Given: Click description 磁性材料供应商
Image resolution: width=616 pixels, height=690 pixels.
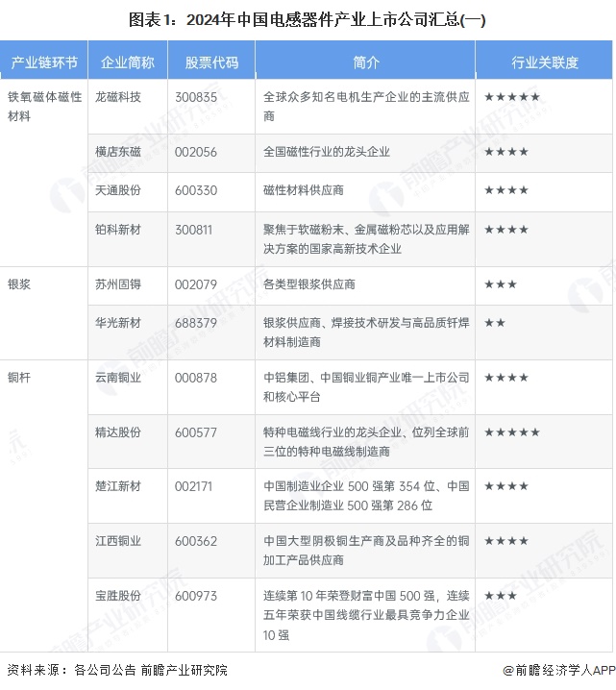Looking at the screenshot, I should (303, 190).
